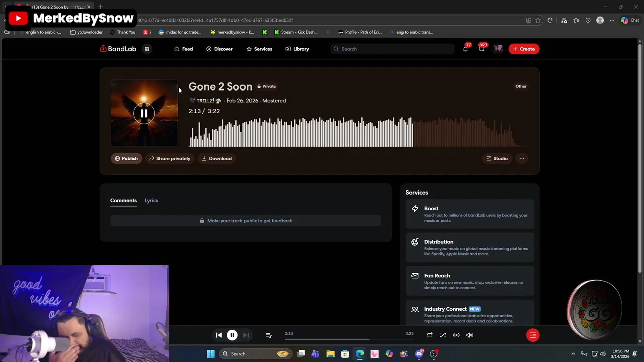The image size is (644, 362).
Task: Open Microsoft Store from the taskbar
Action: coord(345,354)
